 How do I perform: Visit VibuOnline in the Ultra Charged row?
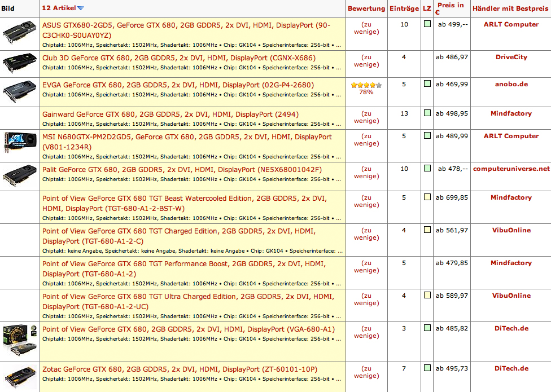tap(511, 296)
